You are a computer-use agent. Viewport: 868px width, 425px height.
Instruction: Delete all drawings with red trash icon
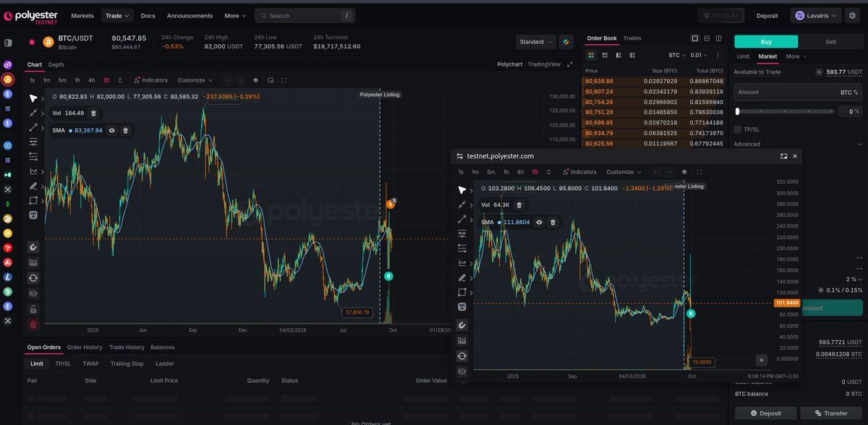click(x=33, y=325)
